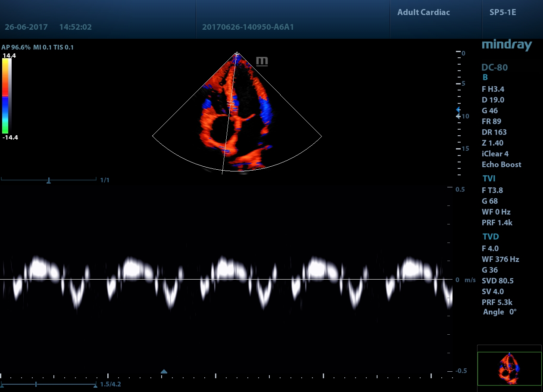
Task: Click the cine slider handle labeled 1/1
Action: tap(49, 180)
